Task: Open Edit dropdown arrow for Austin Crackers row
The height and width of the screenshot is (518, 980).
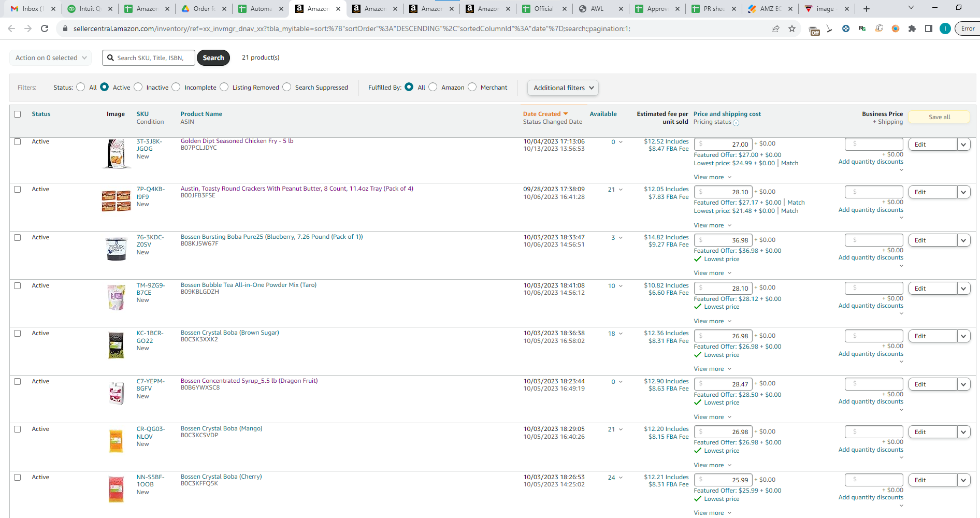Action: click(963, 192)
